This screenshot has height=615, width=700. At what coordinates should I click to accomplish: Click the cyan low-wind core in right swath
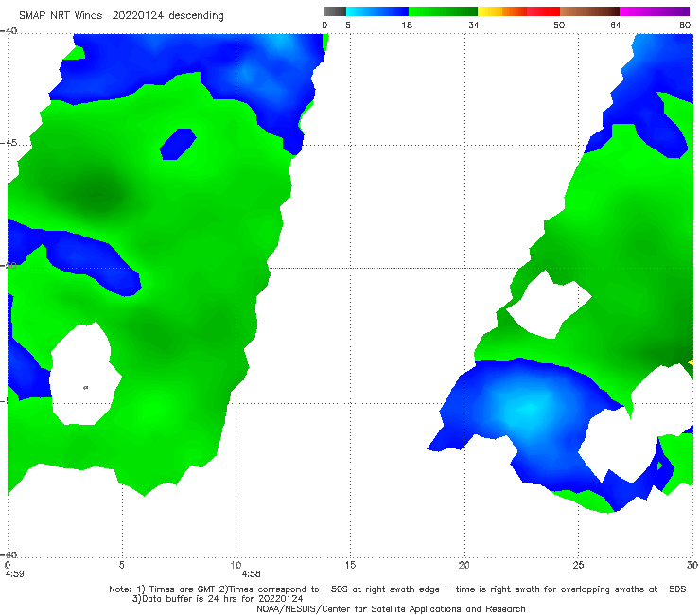coord(529,409)
